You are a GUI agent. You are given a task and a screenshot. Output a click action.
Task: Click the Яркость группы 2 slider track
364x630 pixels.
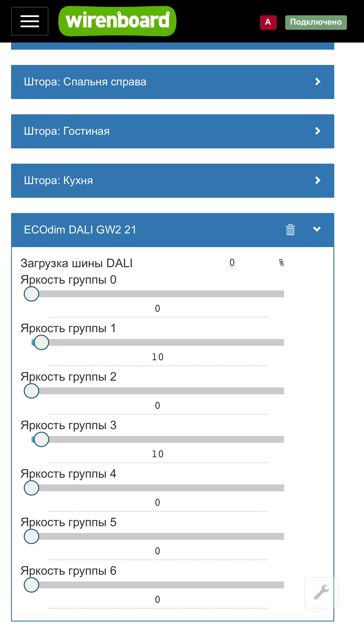click(x=158, y=391)
